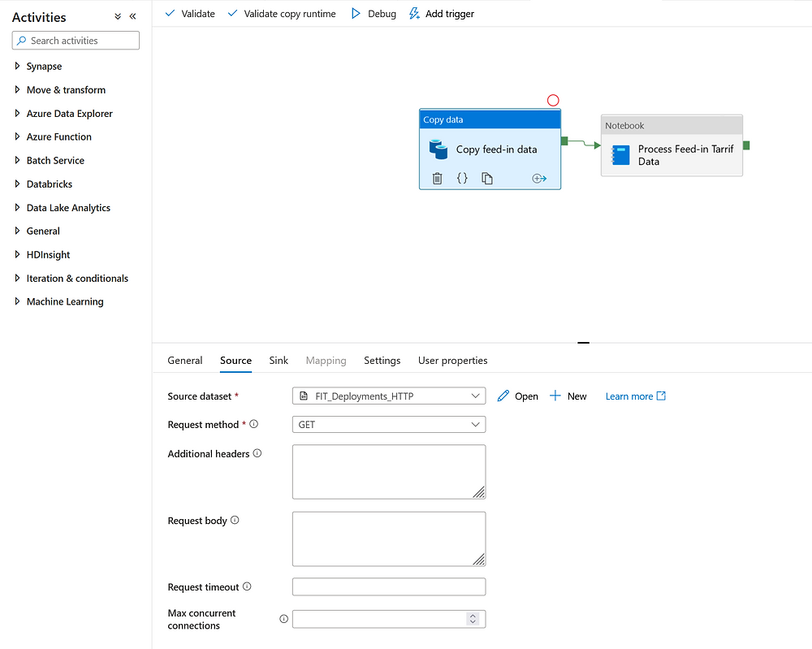
Task: Expand the Azure Function group
Action: pos(17,136)
